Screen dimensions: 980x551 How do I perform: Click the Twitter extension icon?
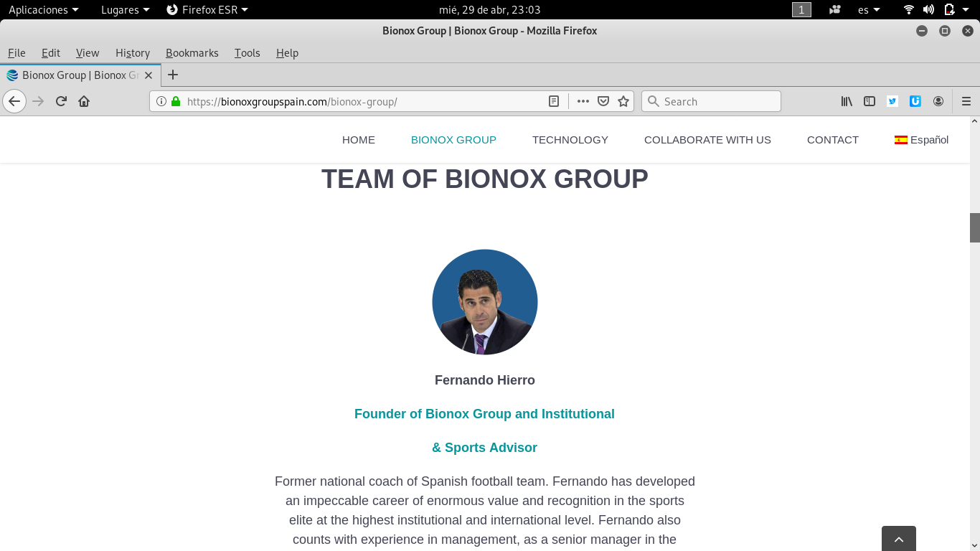[x=892, y=101]
